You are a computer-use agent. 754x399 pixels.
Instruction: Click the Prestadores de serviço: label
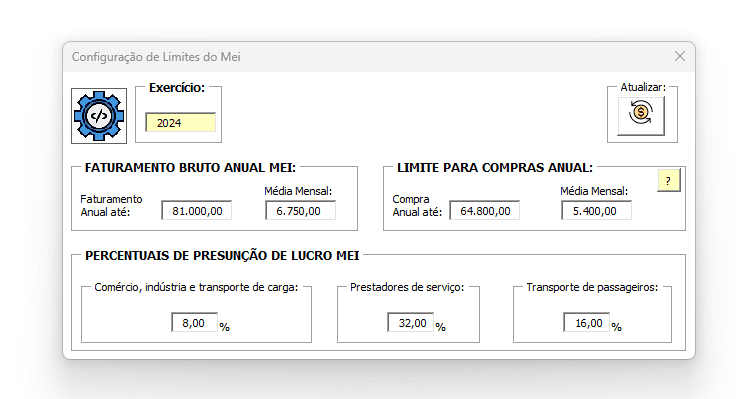coord(407,287)
